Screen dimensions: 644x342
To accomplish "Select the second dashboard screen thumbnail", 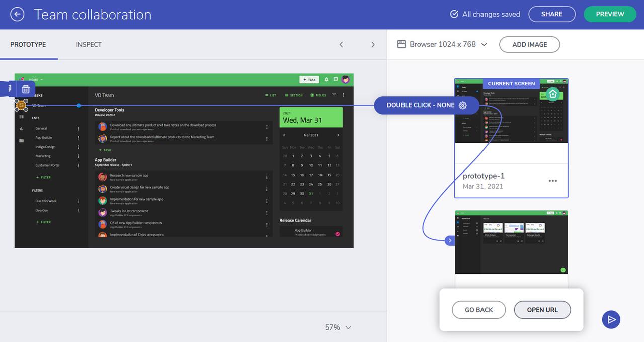I will click(511, 242).
